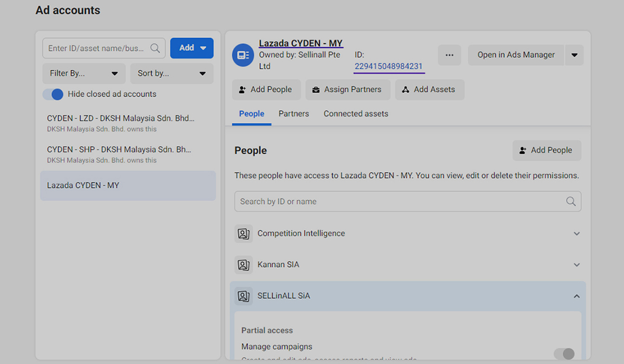The width and height of the screenshot is (624, 364).
Task: Click the account ID 229415048984231
Action: (x=388, y=67)
